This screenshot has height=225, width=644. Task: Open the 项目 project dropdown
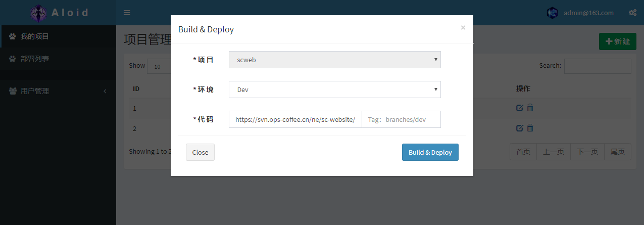[334, 60]
